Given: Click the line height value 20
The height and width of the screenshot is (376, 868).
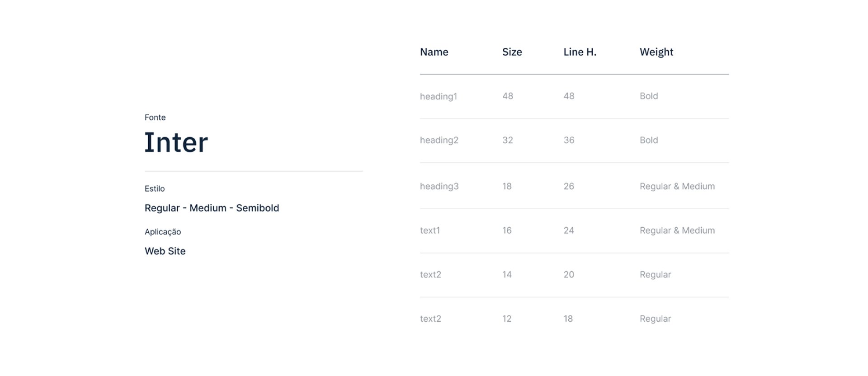Looking at the screenshot, I should (x=569, y=274).
